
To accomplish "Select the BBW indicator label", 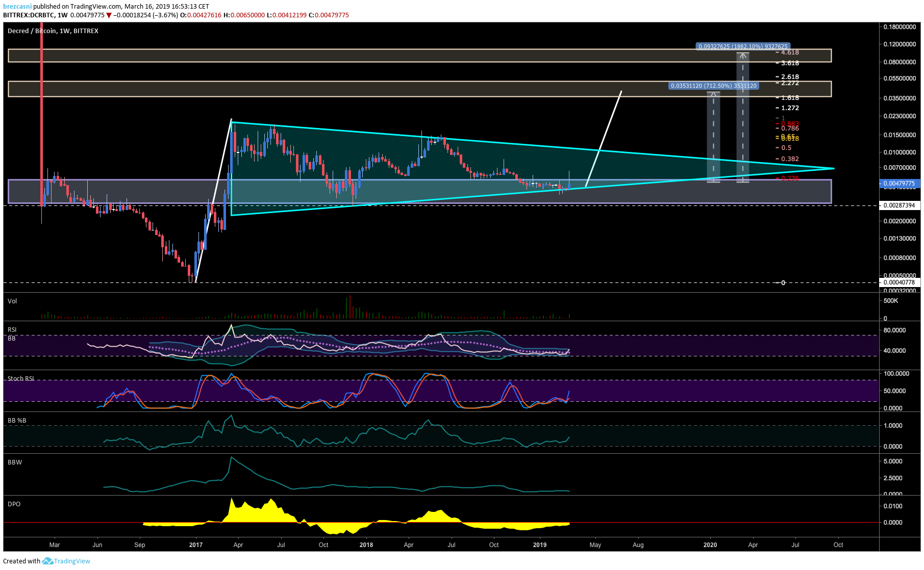I will (x=15, y=462).
